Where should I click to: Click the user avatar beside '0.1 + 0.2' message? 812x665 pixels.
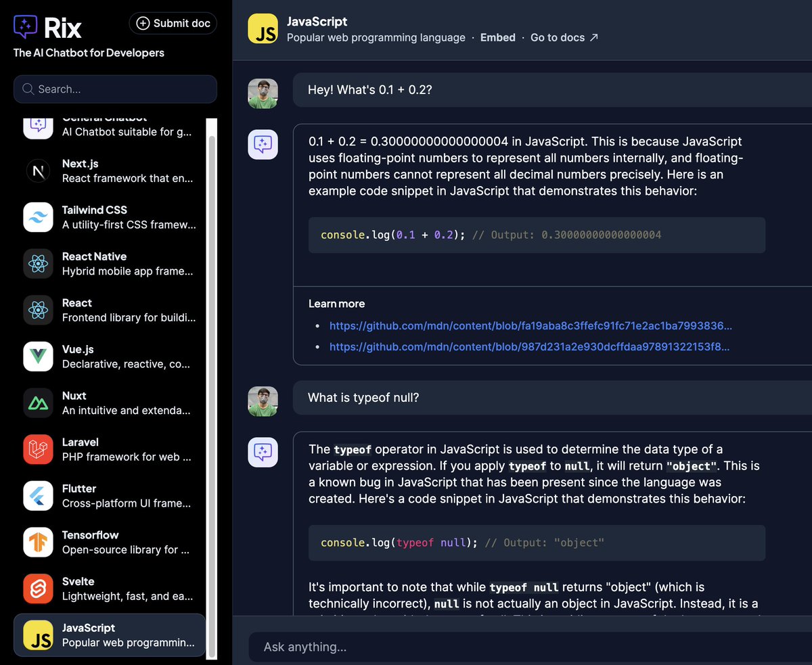263,93
